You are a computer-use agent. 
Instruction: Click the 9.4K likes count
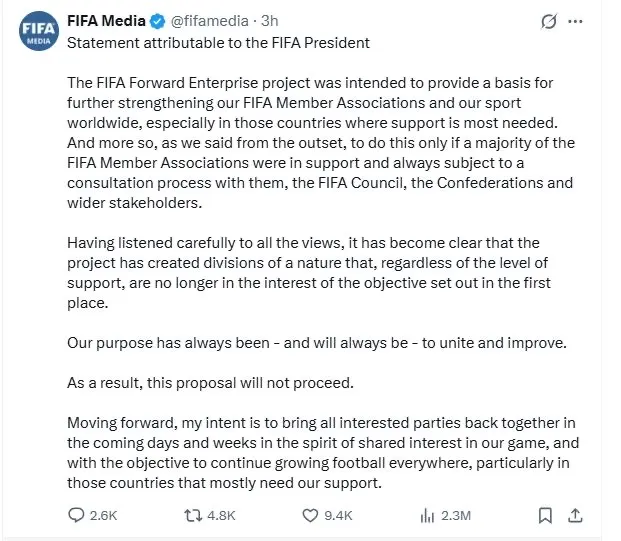point(338,516)
